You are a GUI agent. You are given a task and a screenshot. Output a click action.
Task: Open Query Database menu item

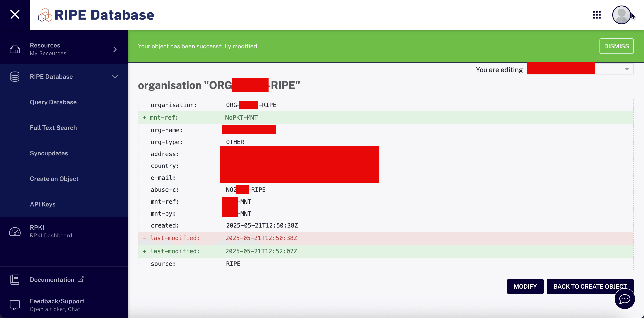(x=53, y=102)
